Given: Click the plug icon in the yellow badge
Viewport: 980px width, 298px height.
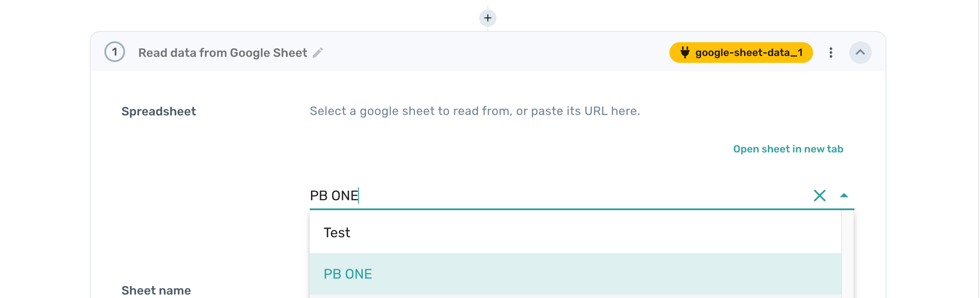Looking at the screenshot, I should click(685, 53).
